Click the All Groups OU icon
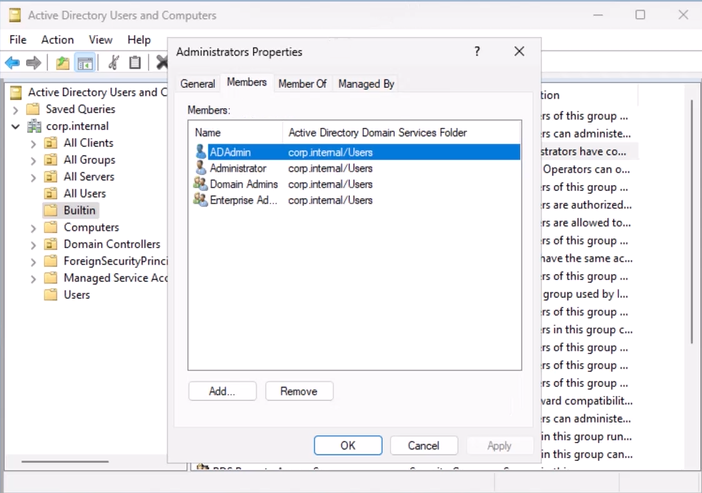702x493 pixels. [51, 160]
